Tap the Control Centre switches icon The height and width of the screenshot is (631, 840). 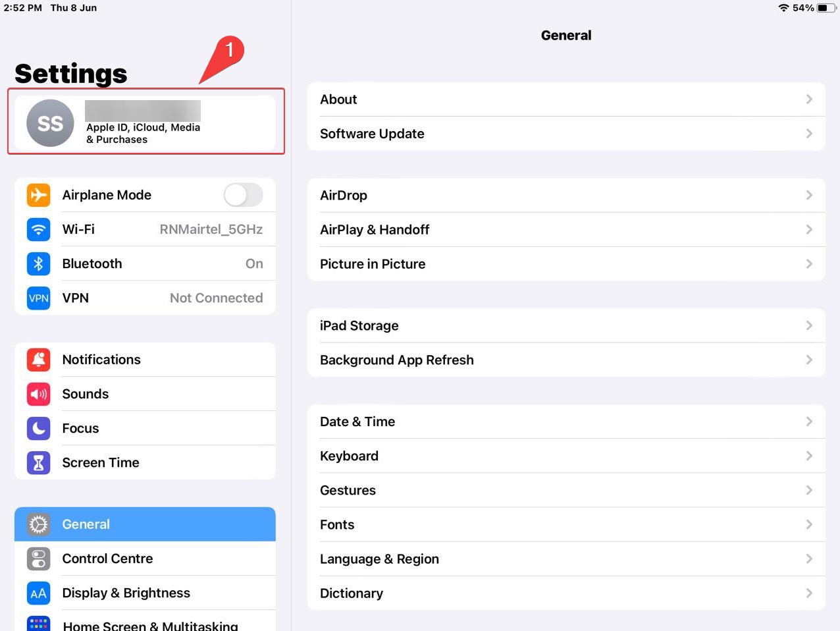(x=39, y=559)
